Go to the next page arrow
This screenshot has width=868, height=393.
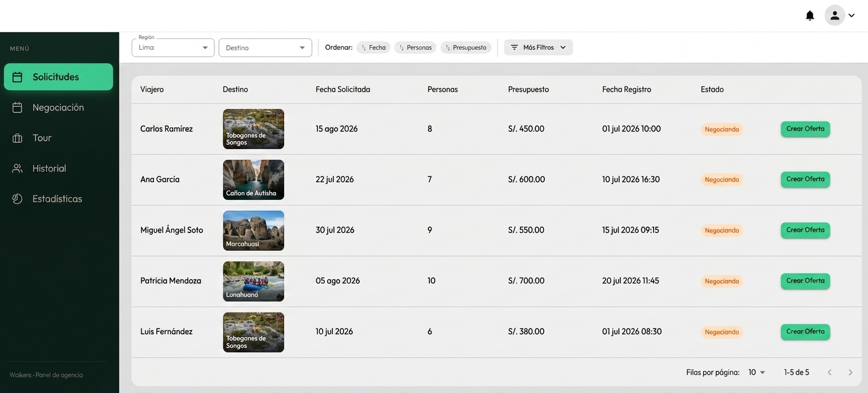(x=850, y=372)
